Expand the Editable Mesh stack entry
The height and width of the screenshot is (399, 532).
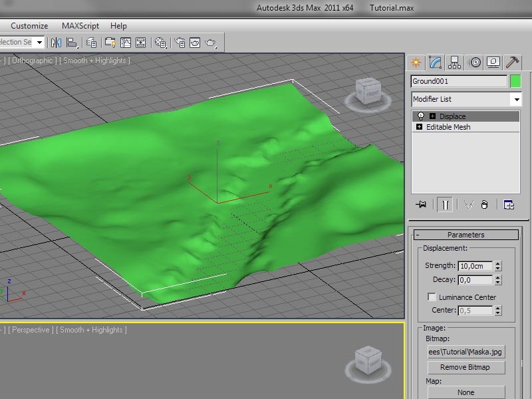[419, 127]
